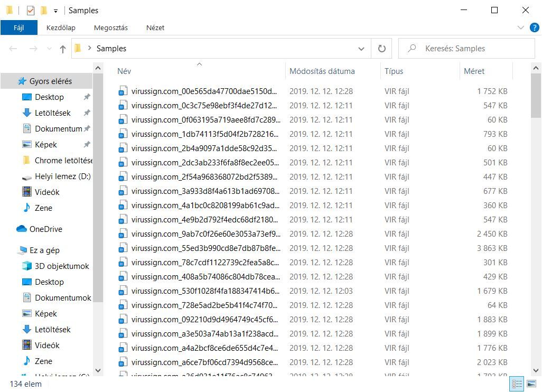The image size is (542, 392).
Task: Select file virussign.com_9ab7c0f26e60e3053a73ef9...
Action: click(205, 234)
